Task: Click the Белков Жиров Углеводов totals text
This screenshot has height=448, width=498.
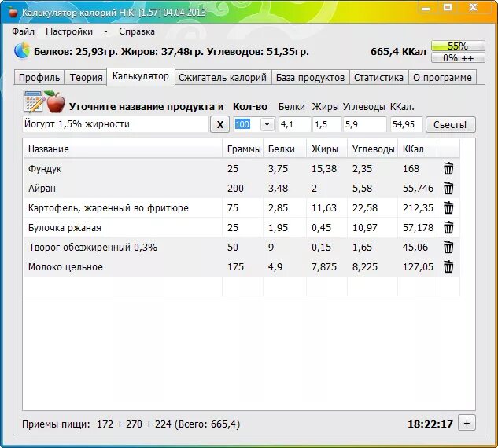Action: pos(172,51)
